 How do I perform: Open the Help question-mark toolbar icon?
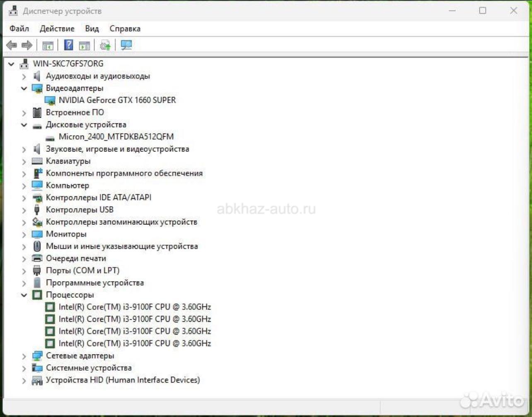tap(69, 45)
